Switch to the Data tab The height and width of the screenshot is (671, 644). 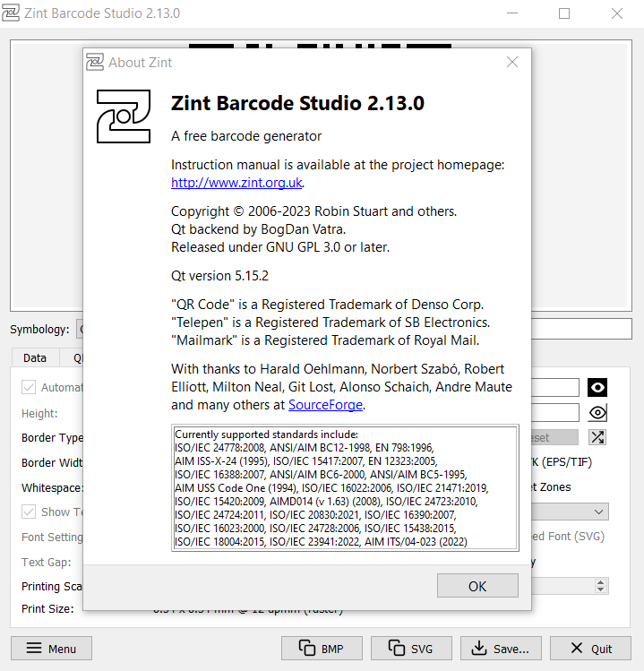pyautogui.click(x=35, y=357)
